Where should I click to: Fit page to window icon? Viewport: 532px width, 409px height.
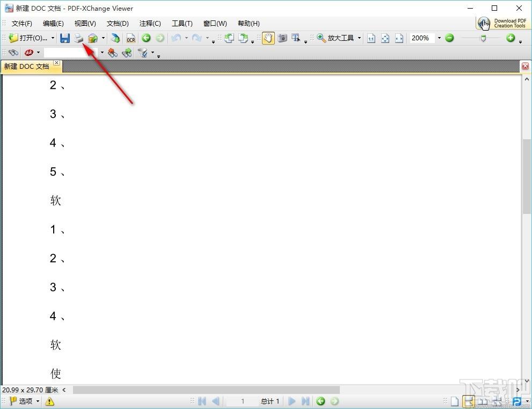pyautogui.click(x=385, y=38)
